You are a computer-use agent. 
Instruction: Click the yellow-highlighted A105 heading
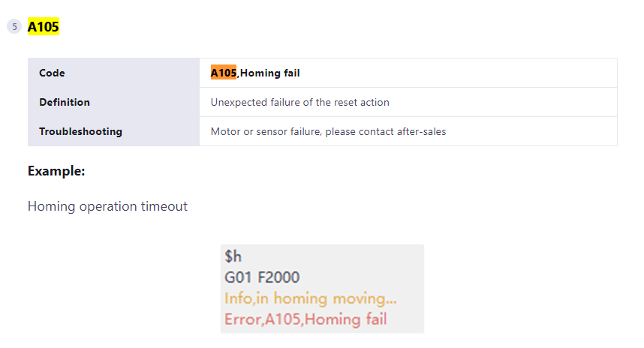click(x=43, y=27)
